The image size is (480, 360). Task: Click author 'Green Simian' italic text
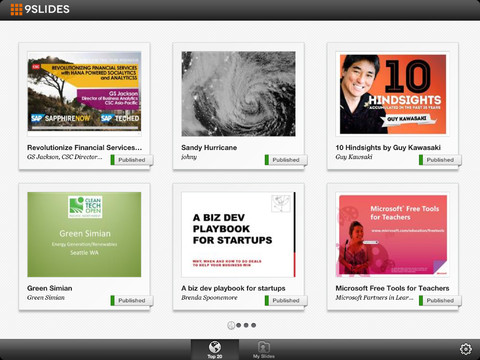tap(46, 297)
